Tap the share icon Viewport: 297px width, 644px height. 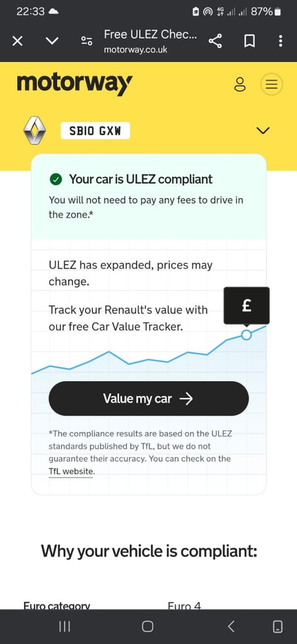tap(215, 41)
